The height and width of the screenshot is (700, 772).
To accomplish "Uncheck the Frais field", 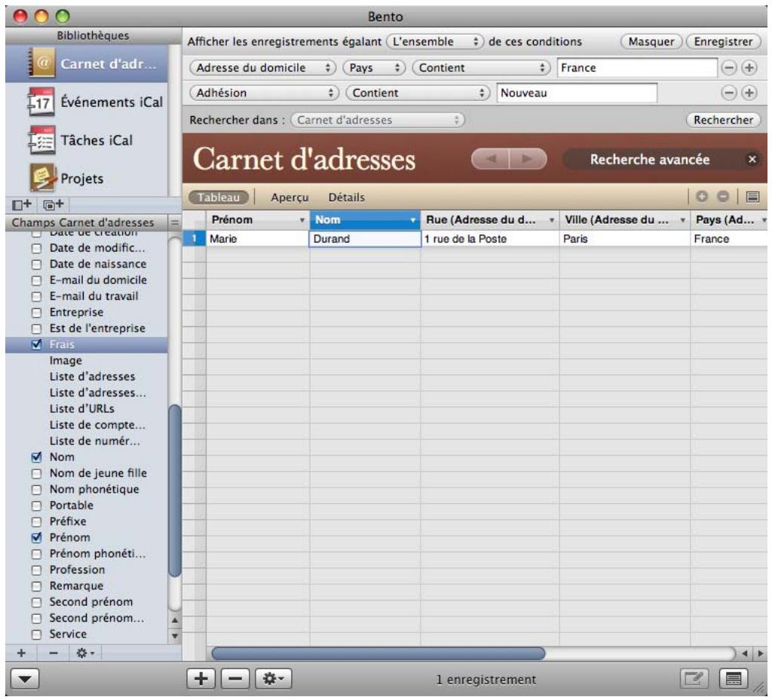I will (36, 344).
